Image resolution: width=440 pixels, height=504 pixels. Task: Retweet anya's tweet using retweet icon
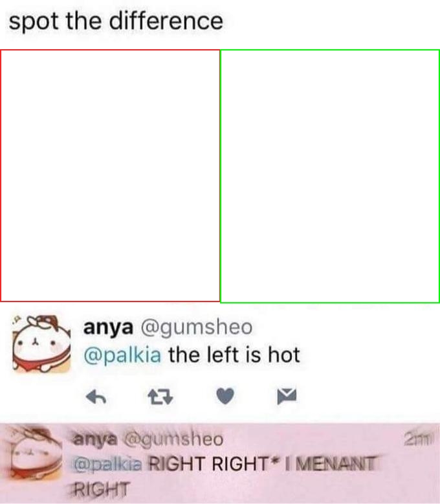point(160,397)
